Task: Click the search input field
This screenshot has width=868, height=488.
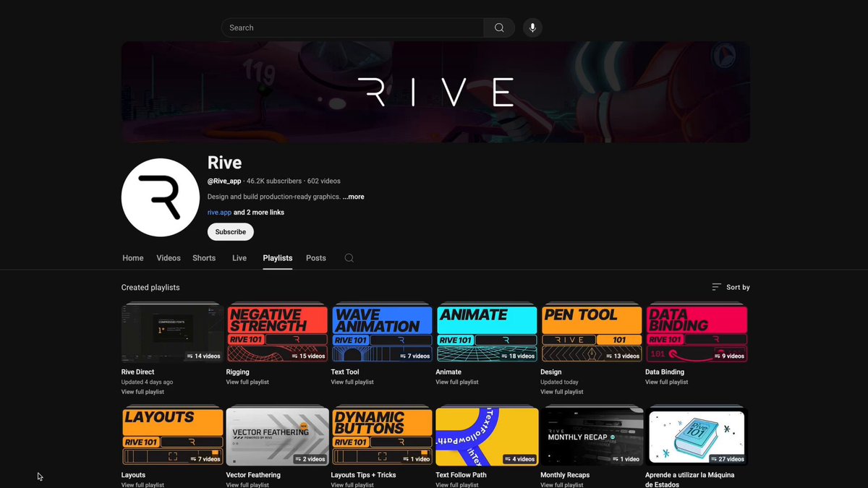Action: click(x=352, y=27)
